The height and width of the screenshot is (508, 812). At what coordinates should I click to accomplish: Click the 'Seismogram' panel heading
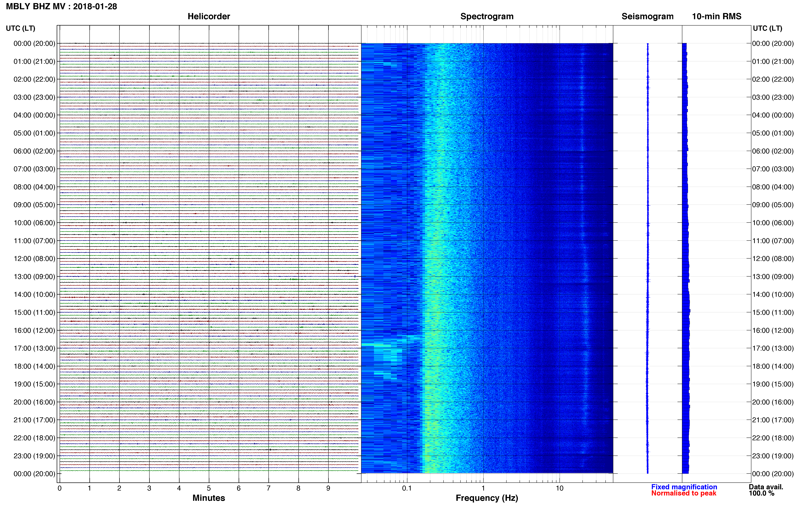point(648,16)
